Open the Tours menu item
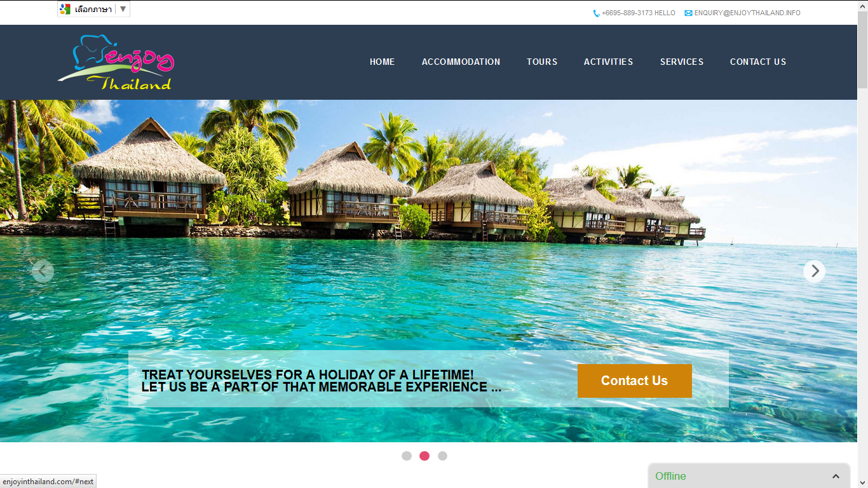The height and width of the screenshot is (488, 868). tap(542, 62)
